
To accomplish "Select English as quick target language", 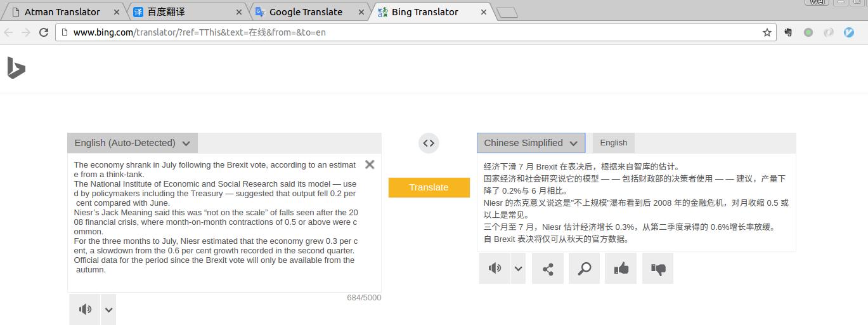I will 614,143.
